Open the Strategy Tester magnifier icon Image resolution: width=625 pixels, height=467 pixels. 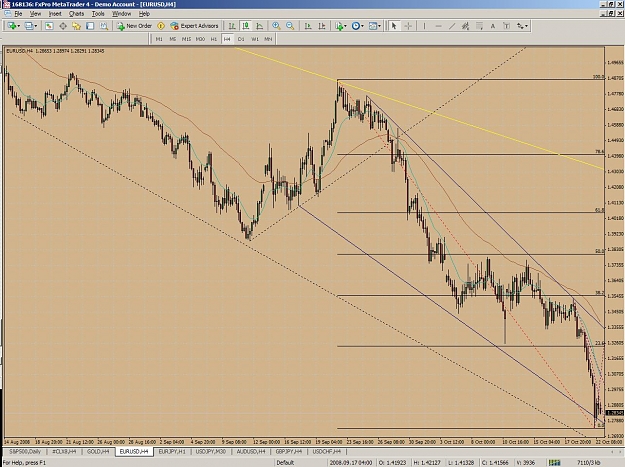click(x=104, y=26)
